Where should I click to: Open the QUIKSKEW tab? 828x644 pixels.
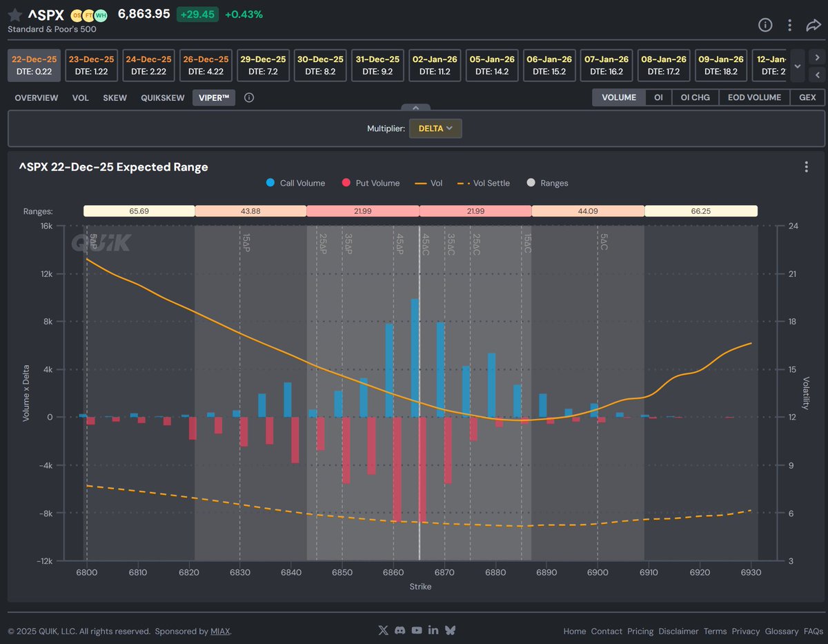pos(163,98)
